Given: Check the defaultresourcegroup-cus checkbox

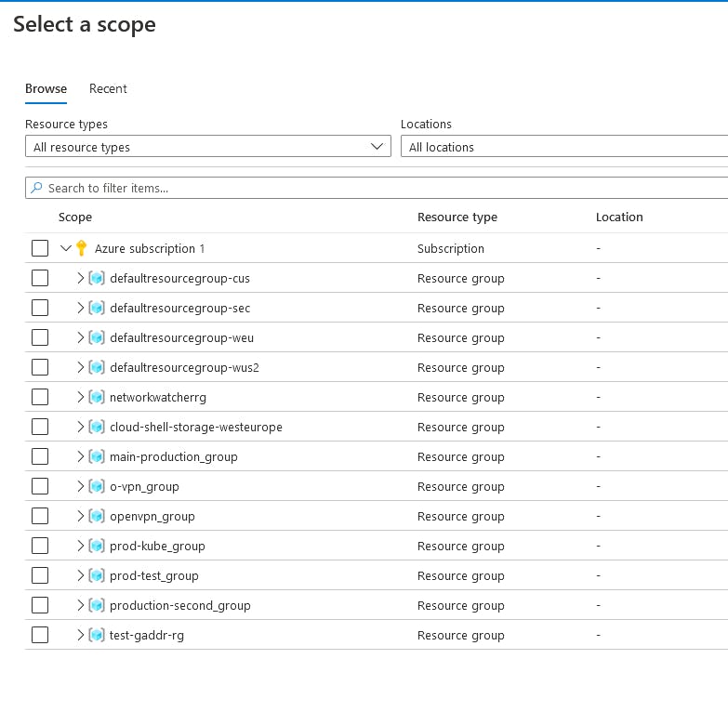Looking at the screenshot, I should [x=40, y=278].
